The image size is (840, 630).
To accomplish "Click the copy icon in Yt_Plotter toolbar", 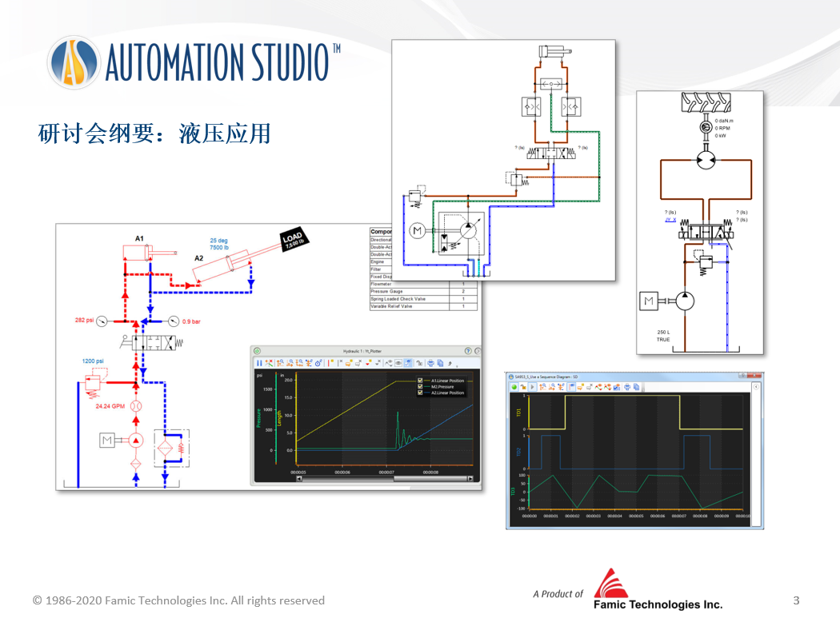I will [x=441, y=363].
